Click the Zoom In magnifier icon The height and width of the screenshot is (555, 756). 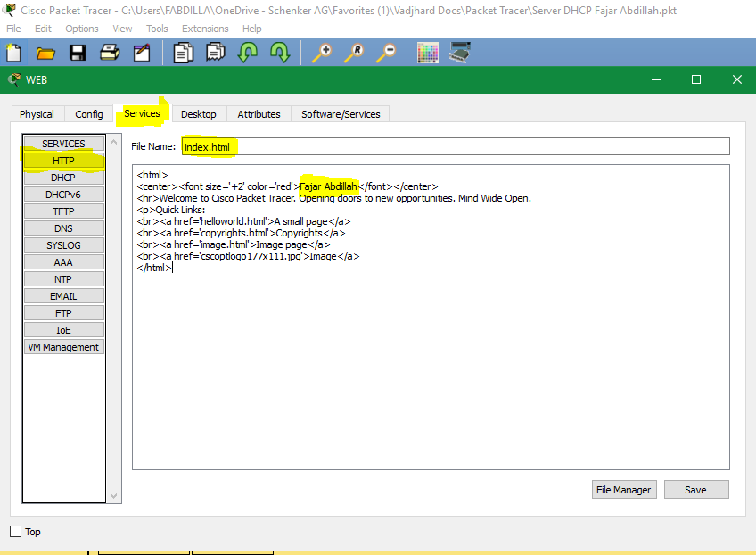pos(322,53)
